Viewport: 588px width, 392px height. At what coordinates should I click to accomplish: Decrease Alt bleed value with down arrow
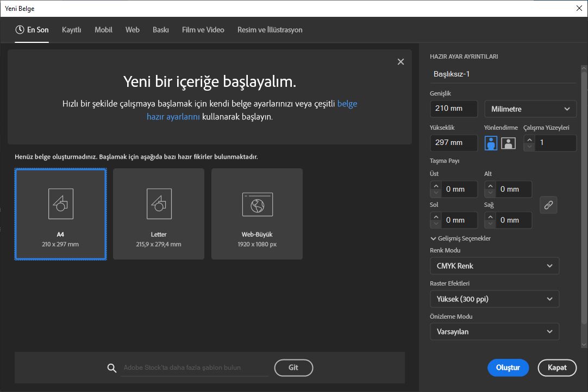(x=490, y=193)
